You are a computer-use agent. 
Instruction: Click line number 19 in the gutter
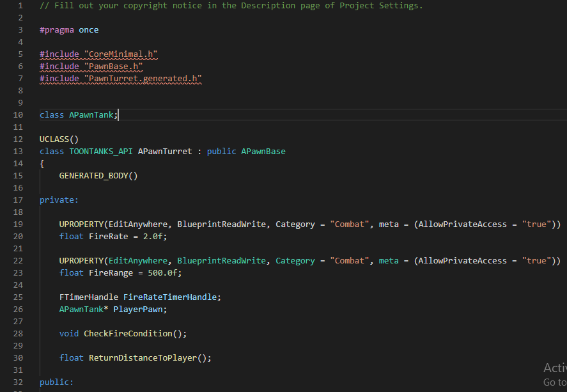pos(18,224)
